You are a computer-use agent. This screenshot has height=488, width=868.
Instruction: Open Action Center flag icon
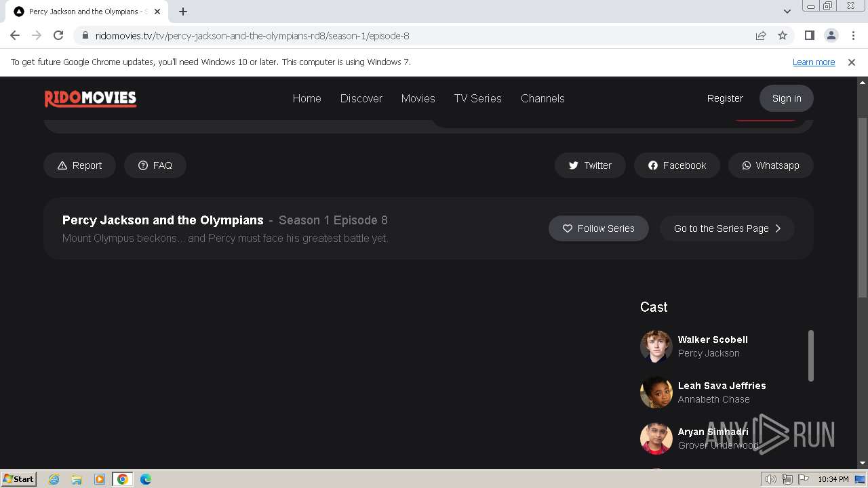click(804, 479)
